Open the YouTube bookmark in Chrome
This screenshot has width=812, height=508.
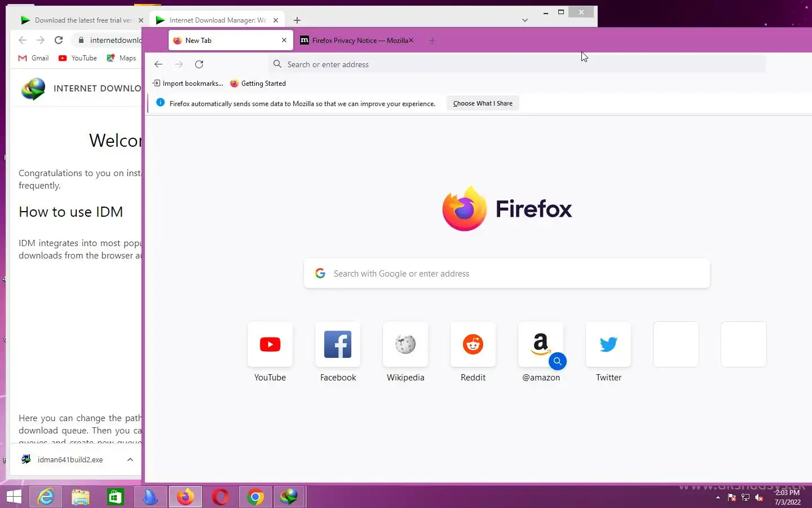(x=78, y=58)
